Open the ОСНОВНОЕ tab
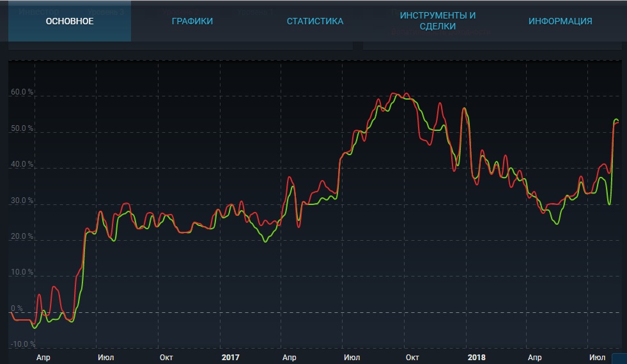Viewport: 627px width, 364px height. [70, 21]
